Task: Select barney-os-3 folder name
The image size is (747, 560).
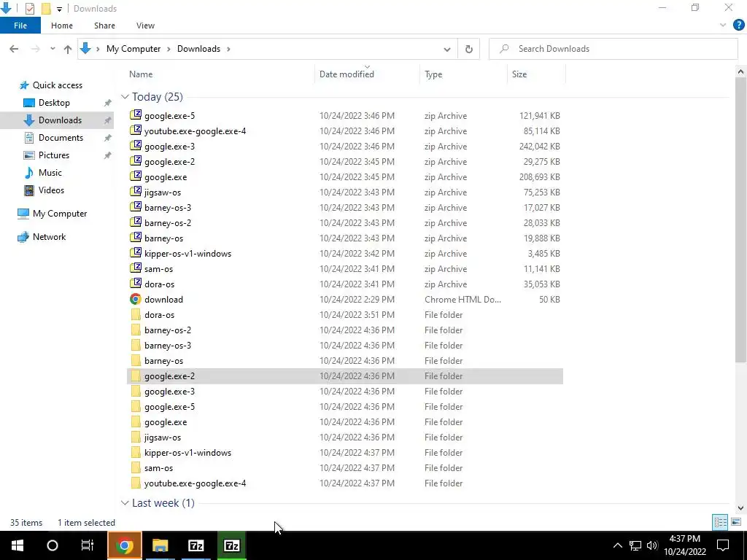Action: [168, 345]
